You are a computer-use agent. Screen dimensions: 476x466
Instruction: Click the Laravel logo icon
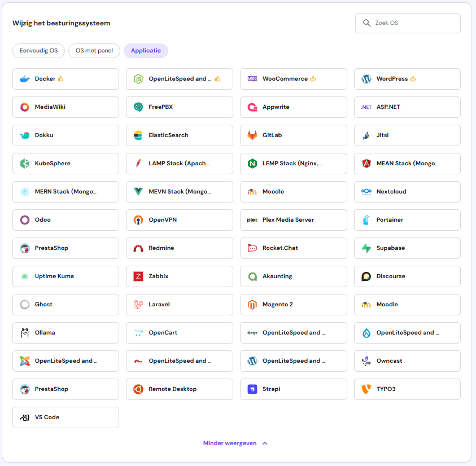(138, 305)
